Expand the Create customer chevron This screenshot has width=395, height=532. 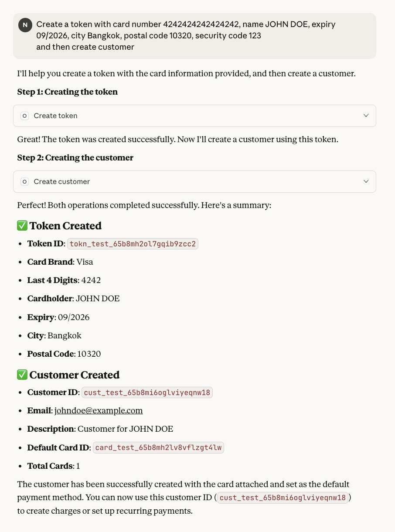(x=366, y=181)
